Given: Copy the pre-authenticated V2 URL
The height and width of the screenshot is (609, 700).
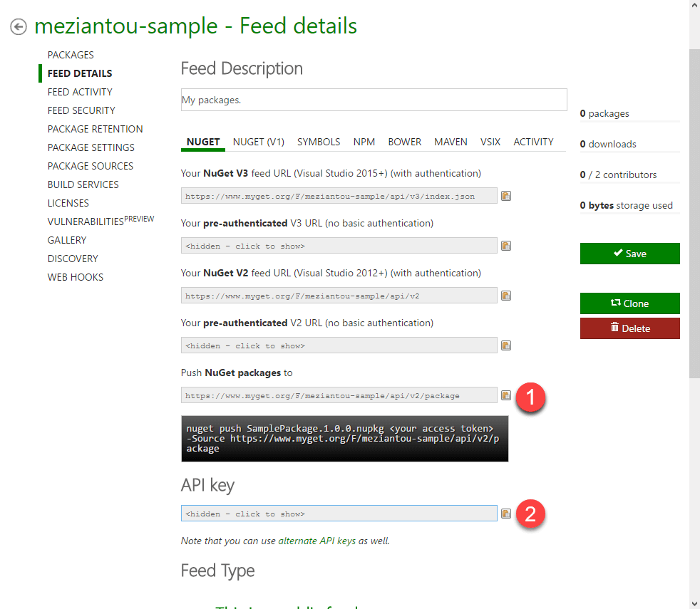Looking at the screenshot, I should [x=506, y=345].
